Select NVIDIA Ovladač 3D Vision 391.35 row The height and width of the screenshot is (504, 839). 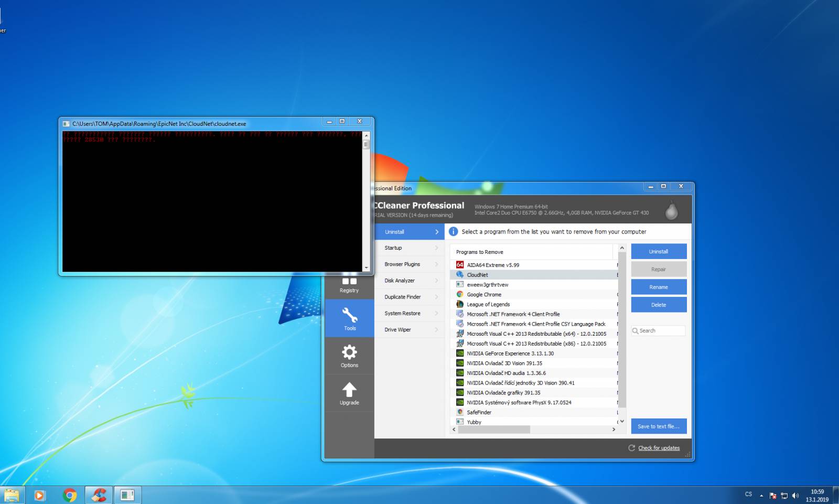(x=534, y=363)
